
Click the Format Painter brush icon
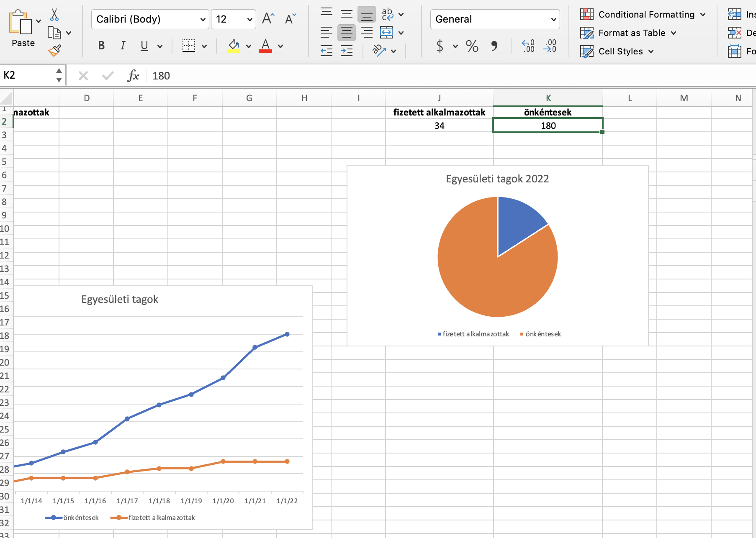tap(54, 51)
